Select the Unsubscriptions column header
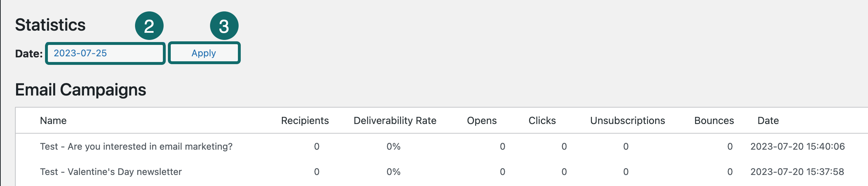Viewport: 868px width, 186px height. (627, 121)
